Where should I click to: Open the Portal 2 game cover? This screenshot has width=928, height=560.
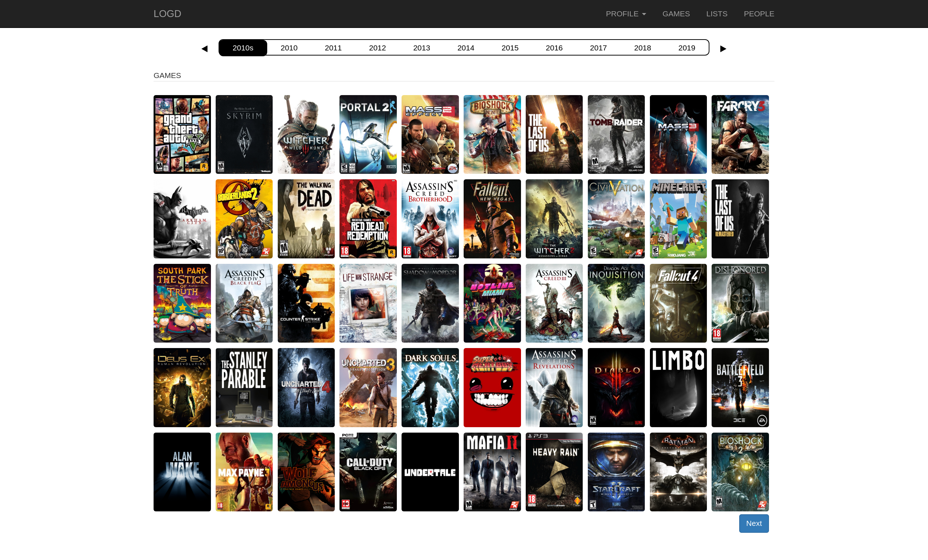(368, 134)
